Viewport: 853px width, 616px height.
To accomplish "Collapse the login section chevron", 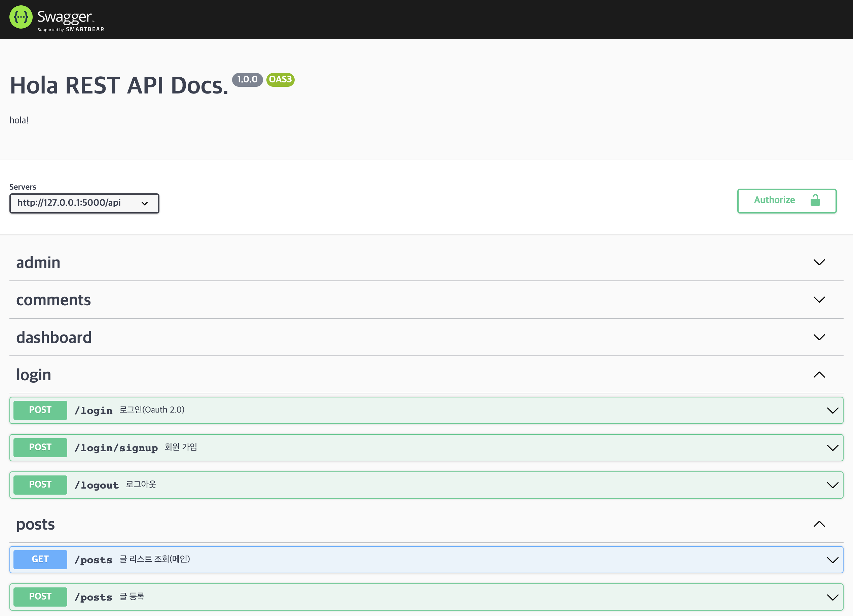I will click(x=819, y=375).
